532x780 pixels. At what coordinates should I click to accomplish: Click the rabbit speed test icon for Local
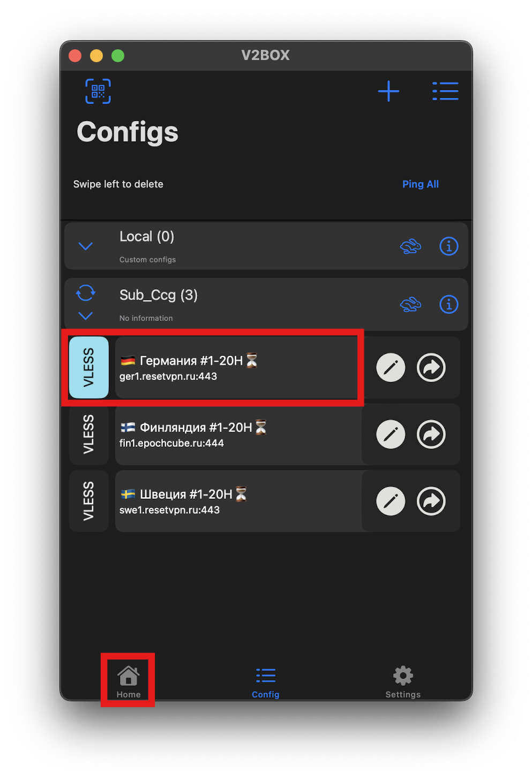[410, 246]
